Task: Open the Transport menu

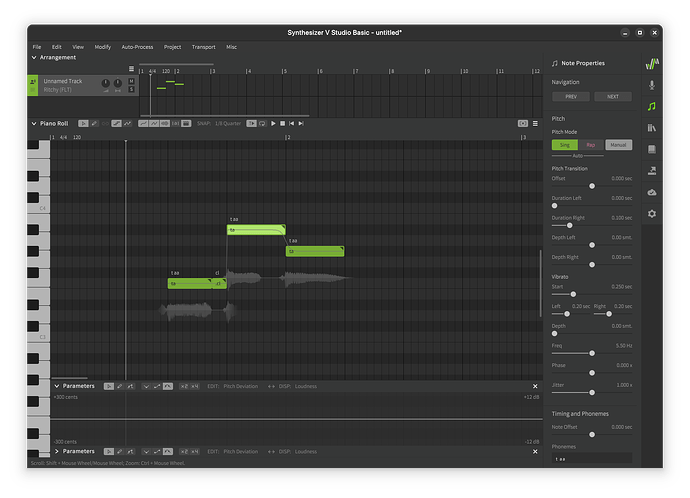Action: [203, 47]
